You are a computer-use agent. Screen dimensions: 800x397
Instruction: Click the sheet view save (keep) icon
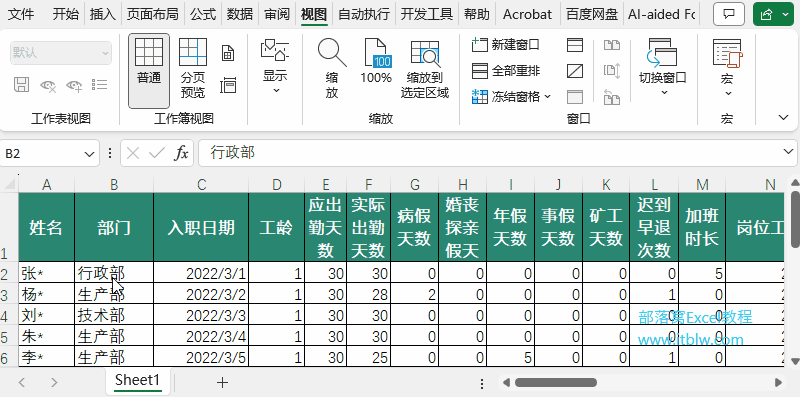[x=21, y=85]
